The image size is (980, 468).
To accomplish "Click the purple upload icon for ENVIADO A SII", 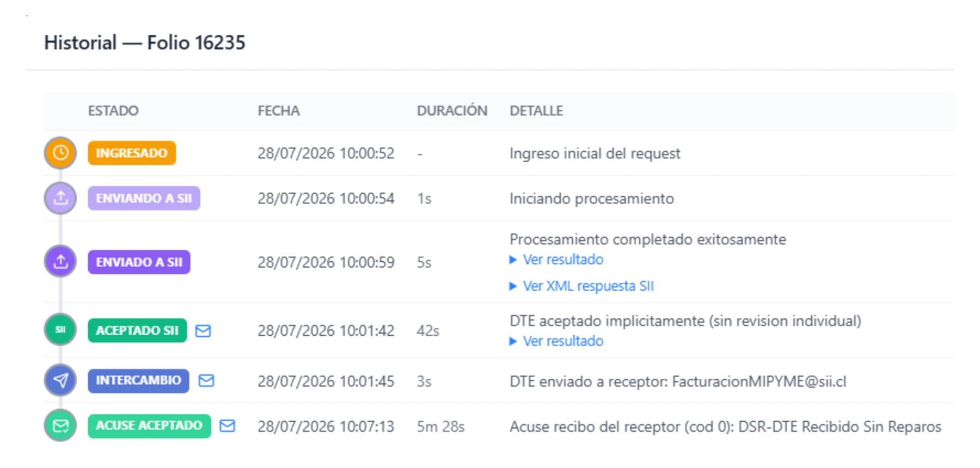I will (x=60, y=262).
